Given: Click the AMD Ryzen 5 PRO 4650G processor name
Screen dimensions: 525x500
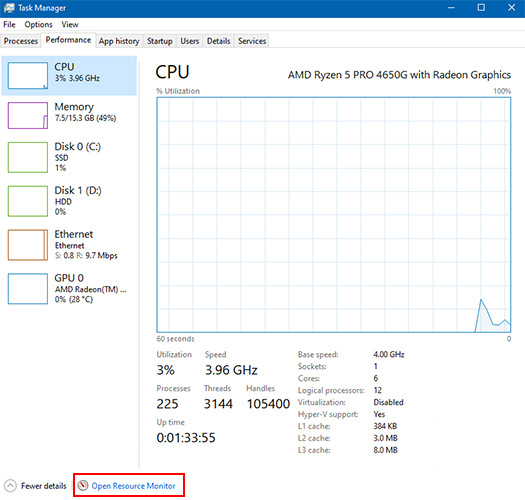Looking at the screenshot, I should (399, 75).
